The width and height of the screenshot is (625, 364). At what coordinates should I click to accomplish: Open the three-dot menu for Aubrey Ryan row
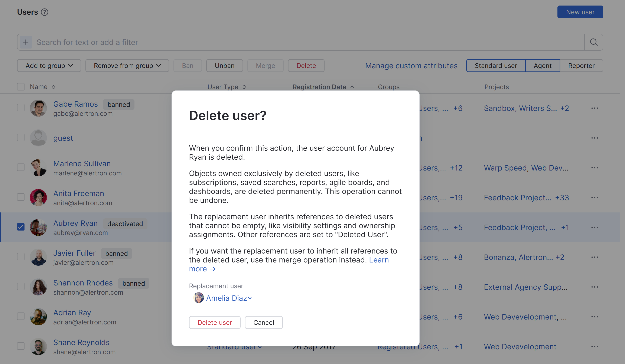coord(595,228)
